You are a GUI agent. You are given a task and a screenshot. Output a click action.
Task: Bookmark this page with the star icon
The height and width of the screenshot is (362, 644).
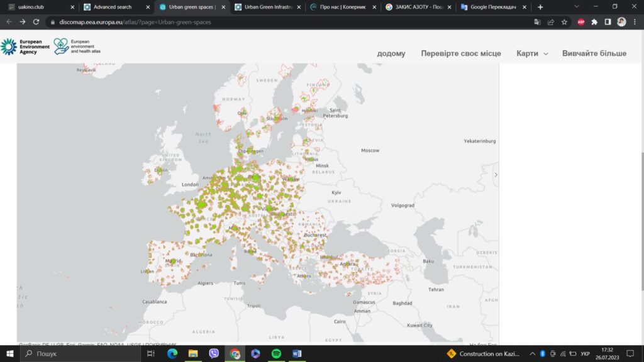[x=564, y=21]
